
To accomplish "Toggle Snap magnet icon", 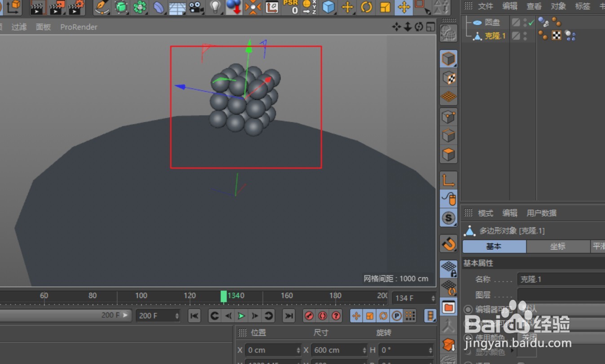I will tap(449, 244).
